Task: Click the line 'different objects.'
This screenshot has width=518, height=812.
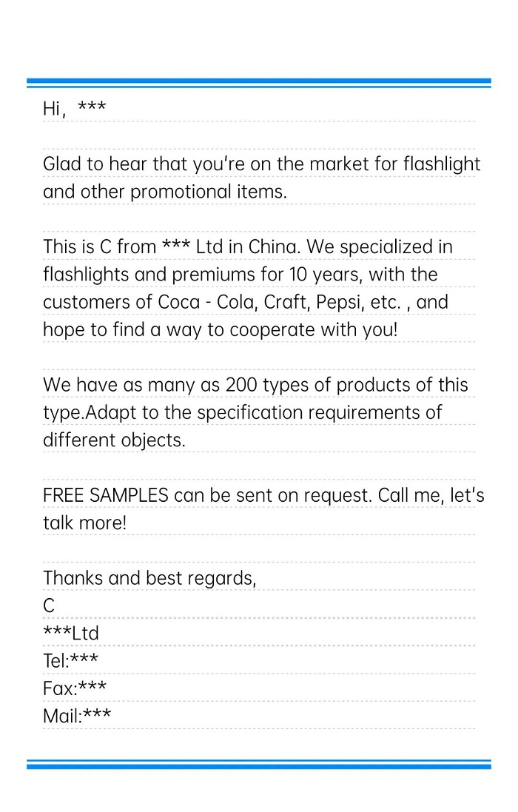Action: click(115, 440)
